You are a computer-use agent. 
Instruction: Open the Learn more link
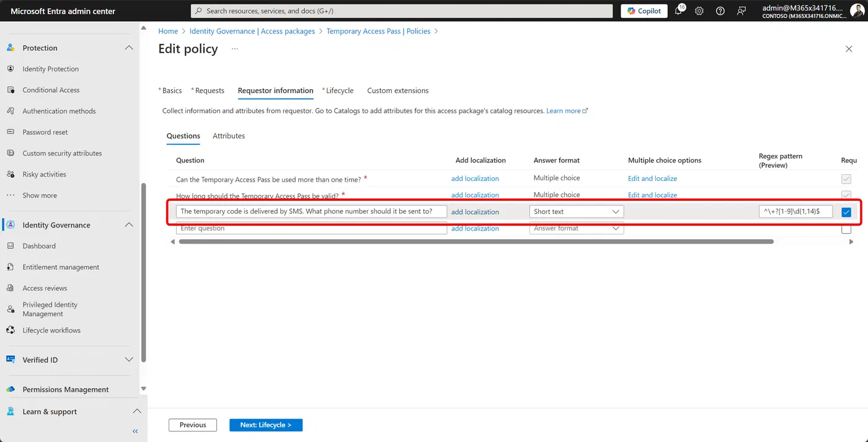[567, 111]
